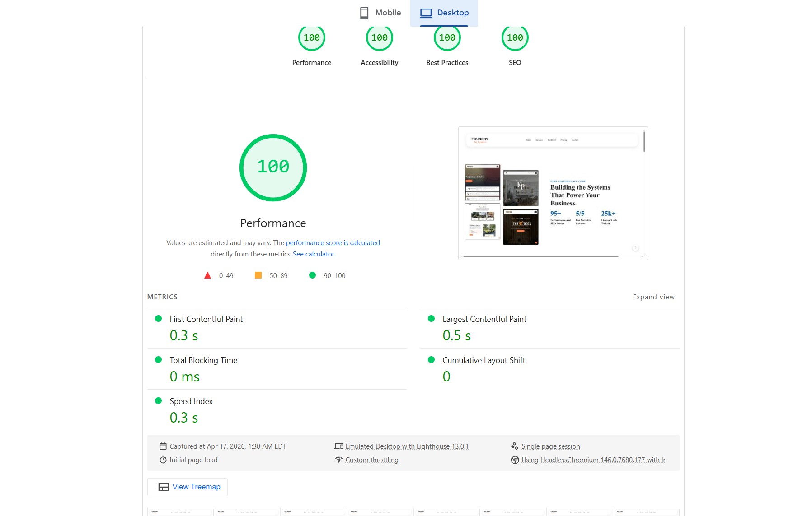Click the Chromium icon beside Using HeadlessChromium
The height and width of the screenshot is (516, 812).
click(x=514, y=460)
